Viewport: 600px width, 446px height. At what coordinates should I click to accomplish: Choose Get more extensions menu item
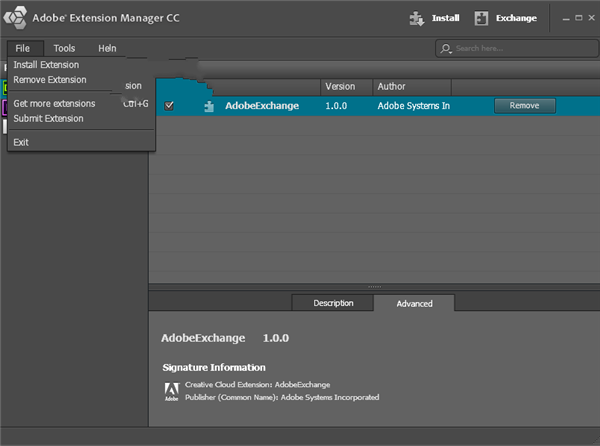pyautogui.click(x=54, y=103)
